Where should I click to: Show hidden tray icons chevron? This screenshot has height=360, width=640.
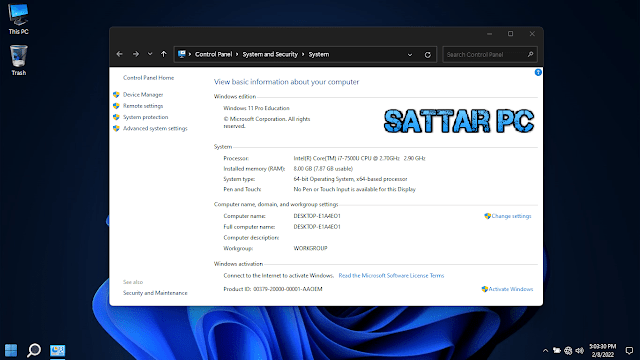pyautogui.click(x=545, y=350)
